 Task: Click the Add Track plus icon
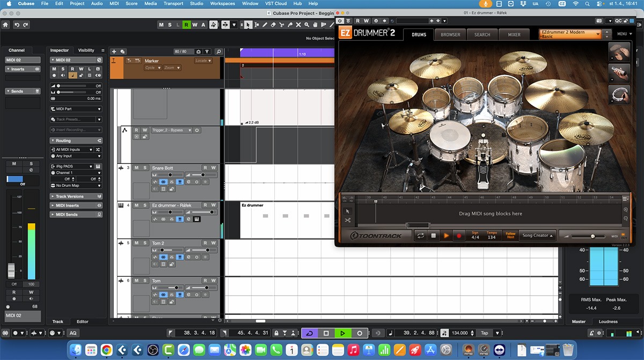(x=114, y=52)
